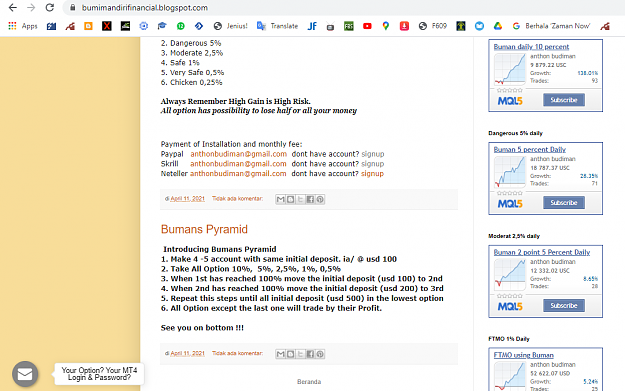Viewport: 625px width, 391px height.
Task: Reload the page with the refresh icon
Action: [49, 8]
